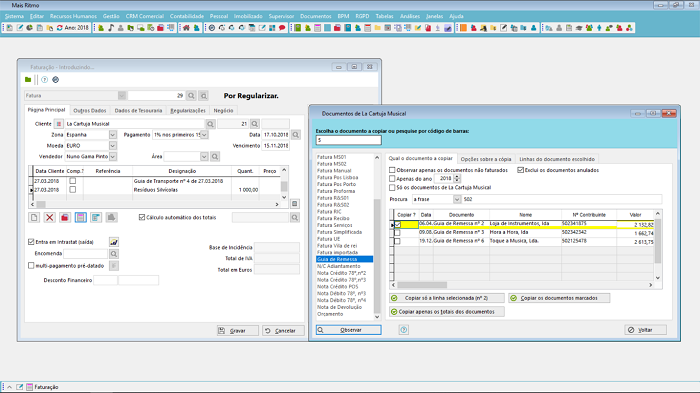Toggle Observar apenas os documentos não faturados
700x393 pixels.
pyautogui.click(x=392, y=170)
